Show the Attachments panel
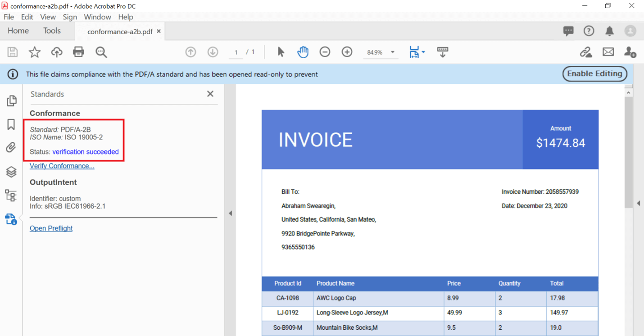This screenshot has height=336, width=644. (11, 148)
